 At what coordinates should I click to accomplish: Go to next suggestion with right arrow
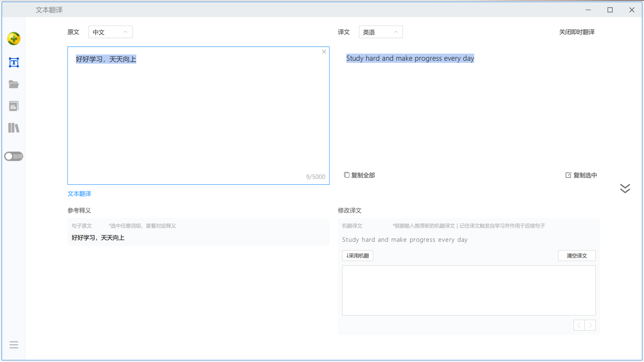590,325
